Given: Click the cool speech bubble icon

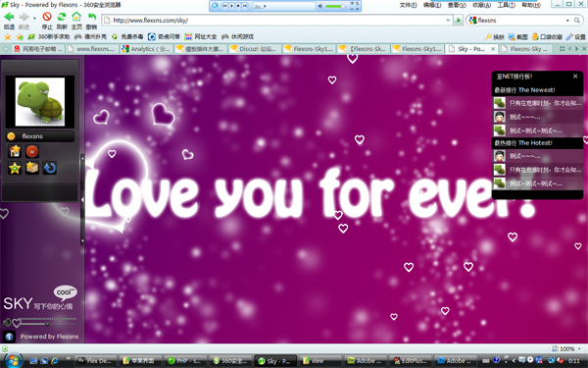Looking at the screenshot, I should pos(66,291).
